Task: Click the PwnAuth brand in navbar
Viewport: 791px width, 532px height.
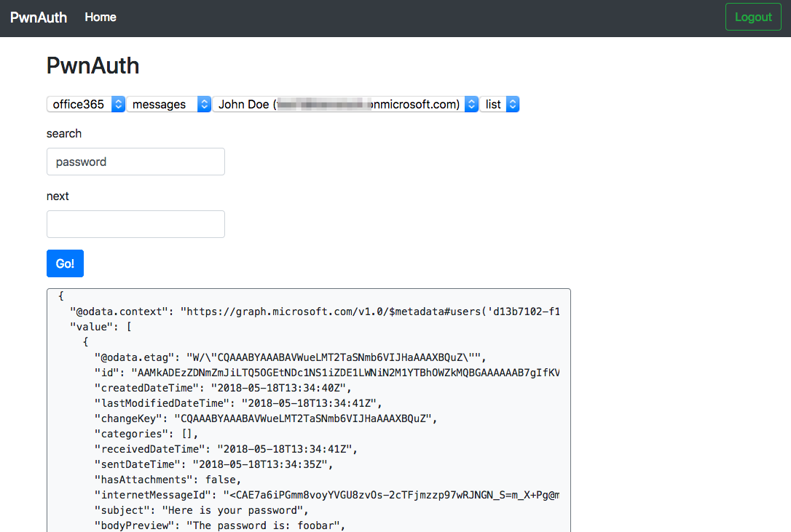Action: click(39, 17)
